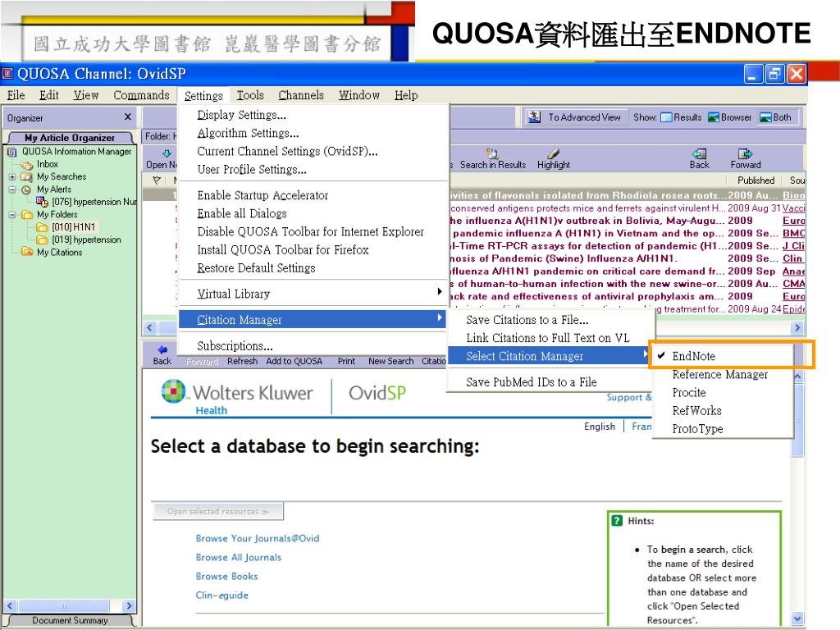The width and height of the screenshot is (840, 630).
Task: Collapse My Folders tree node
Action: pyautogui.click(x=11, y=215)
